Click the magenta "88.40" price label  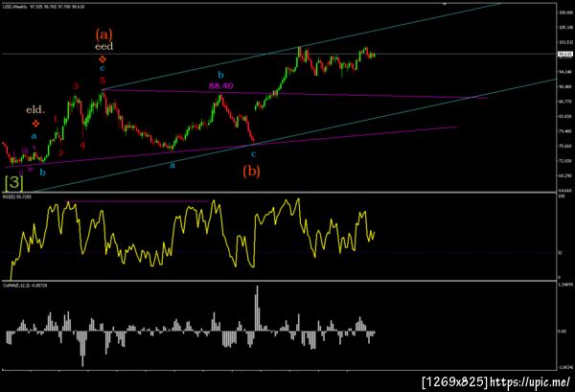pyautogui.click(x=220, y=86)
